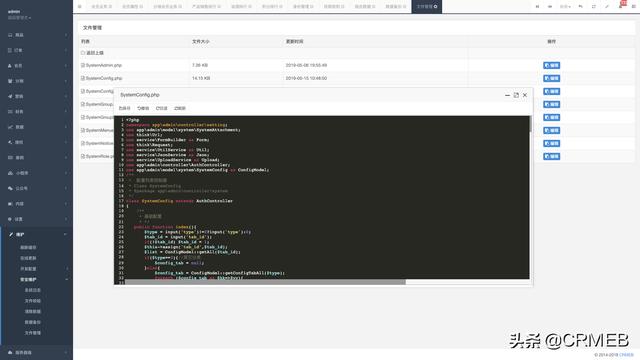Click the editor's horizontal scrollbar
The width and height of the screenshot is (640, 360).
click(x=265, y=282)
